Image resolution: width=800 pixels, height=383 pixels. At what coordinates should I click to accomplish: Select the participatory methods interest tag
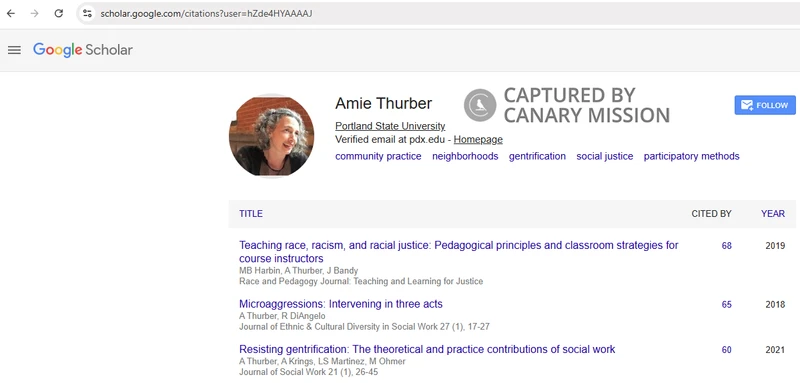(691, 156)
